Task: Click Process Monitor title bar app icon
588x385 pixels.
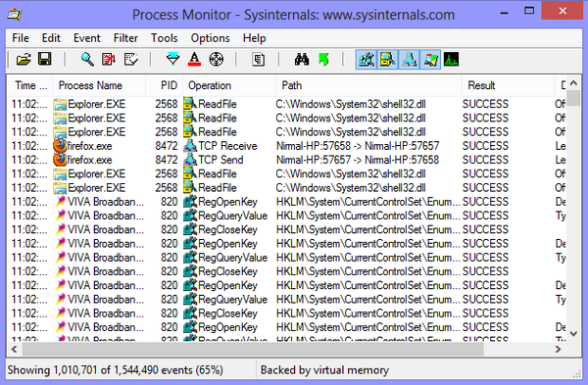Action: tap(15, 15)
